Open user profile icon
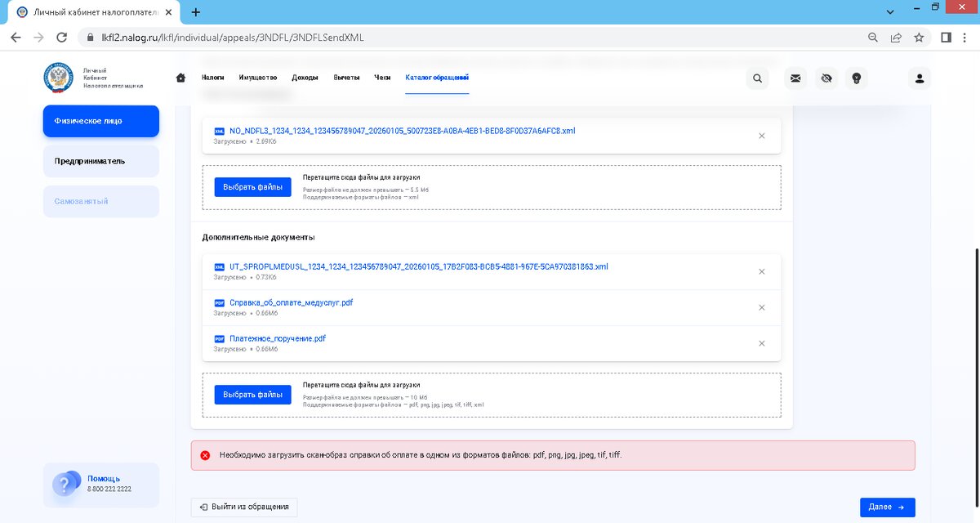 pyautogui.click(x=920, y=78)
